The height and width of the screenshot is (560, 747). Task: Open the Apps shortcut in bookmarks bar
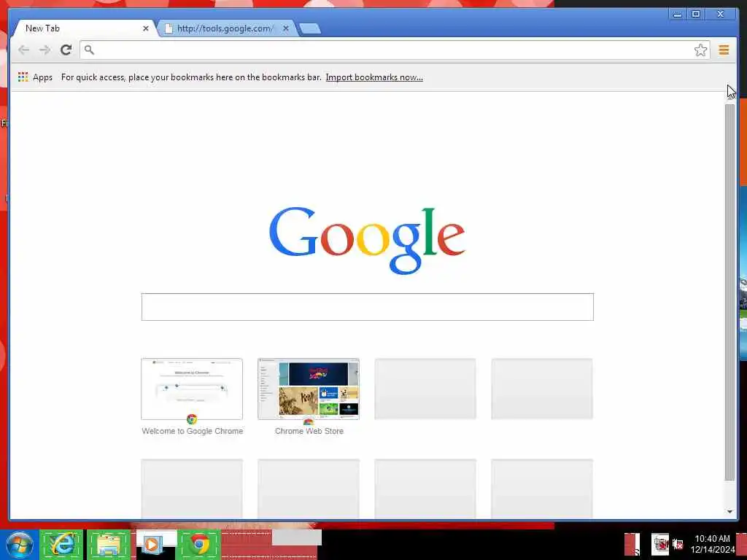pyautogui.click(x=35, y=77)
